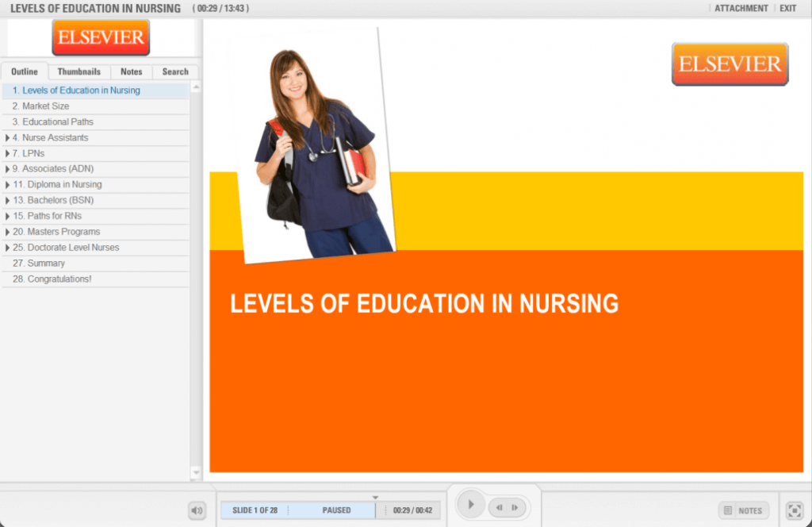
Task: Toggle full screen view icon
Action: point(795,510)
